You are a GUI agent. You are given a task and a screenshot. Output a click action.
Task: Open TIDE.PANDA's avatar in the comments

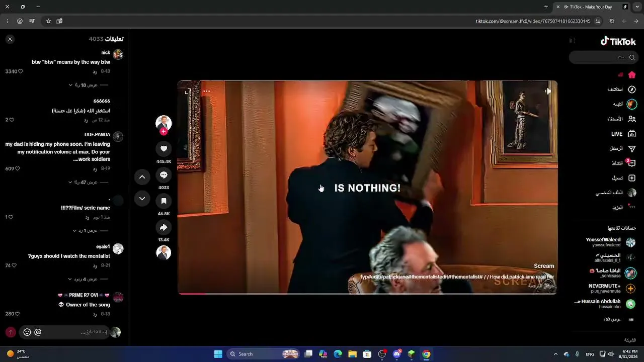[118, 136]
